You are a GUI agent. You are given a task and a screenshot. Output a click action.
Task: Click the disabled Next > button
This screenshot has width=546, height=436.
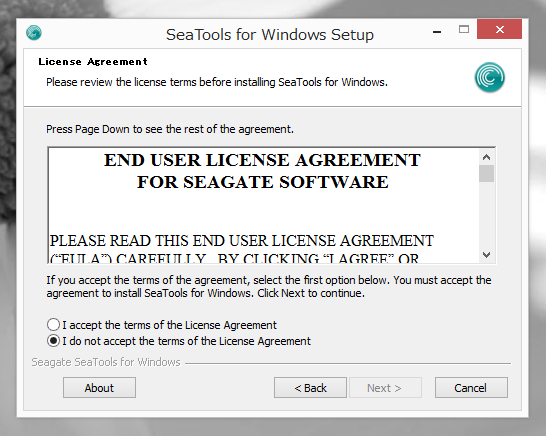tap(385, 388)
